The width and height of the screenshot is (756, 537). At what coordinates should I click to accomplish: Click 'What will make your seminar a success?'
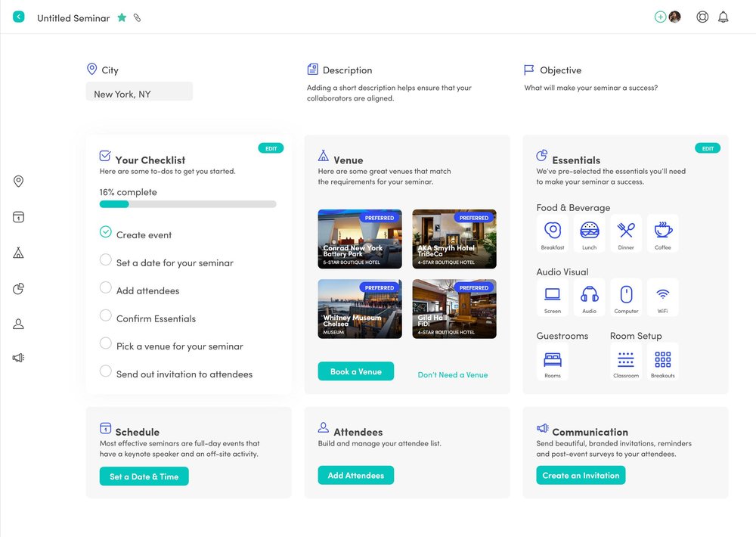click(591, 88)
